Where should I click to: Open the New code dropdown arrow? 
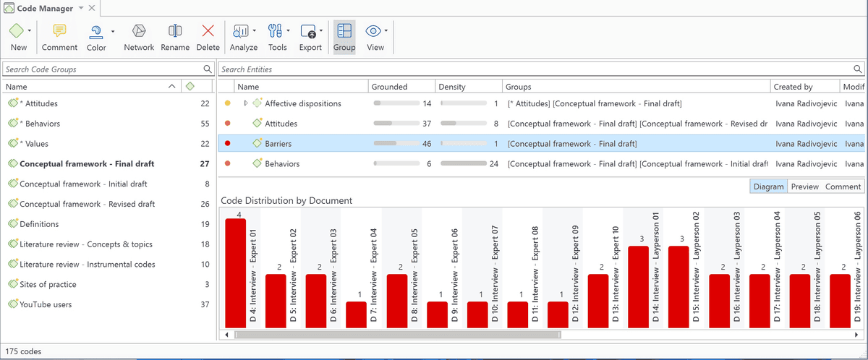pyautogui.click(x=30, y=31)
